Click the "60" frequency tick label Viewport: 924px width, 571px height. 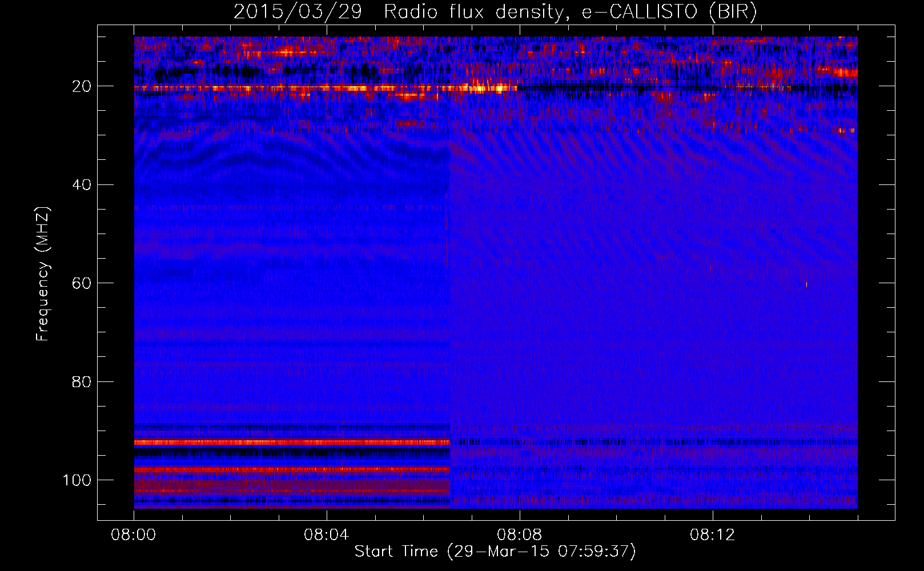click(x=82, y=283)
